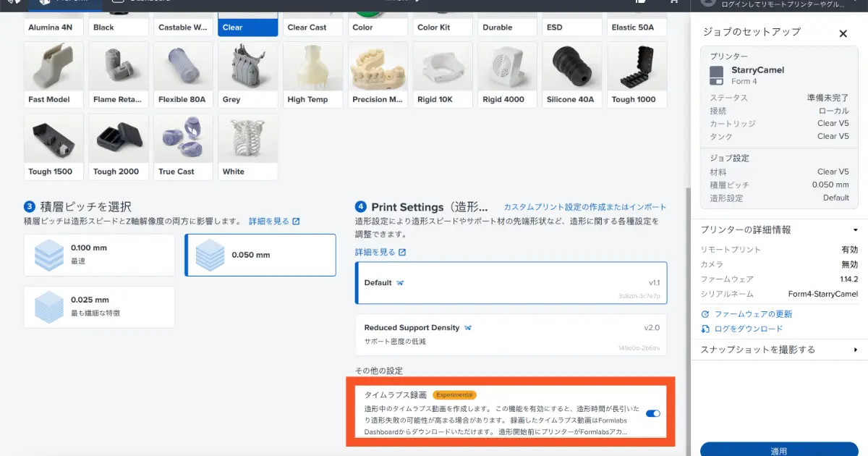
Task: Click the Elastic 50A material label
Action: tap(633, 28)
